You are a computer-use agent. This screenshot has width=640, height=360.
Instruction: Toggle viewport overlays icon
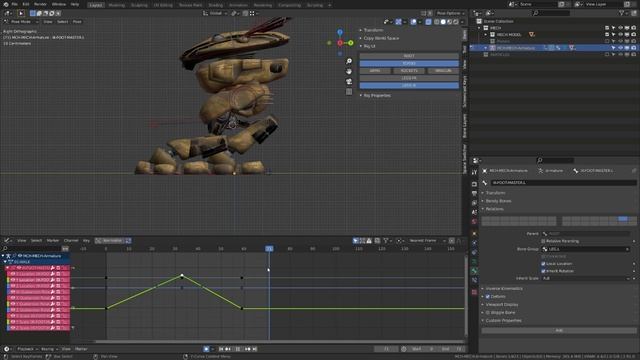point(413,22)
